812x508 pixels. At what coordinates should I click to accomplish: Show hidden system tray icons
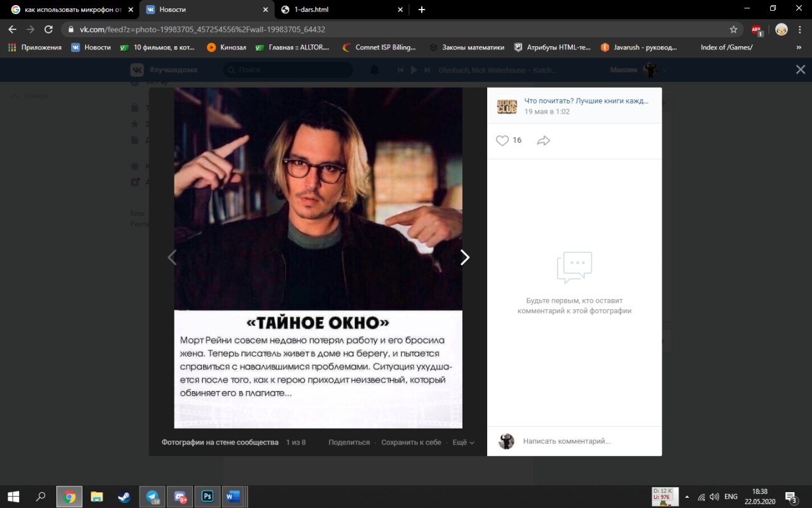tap(686, 497)
